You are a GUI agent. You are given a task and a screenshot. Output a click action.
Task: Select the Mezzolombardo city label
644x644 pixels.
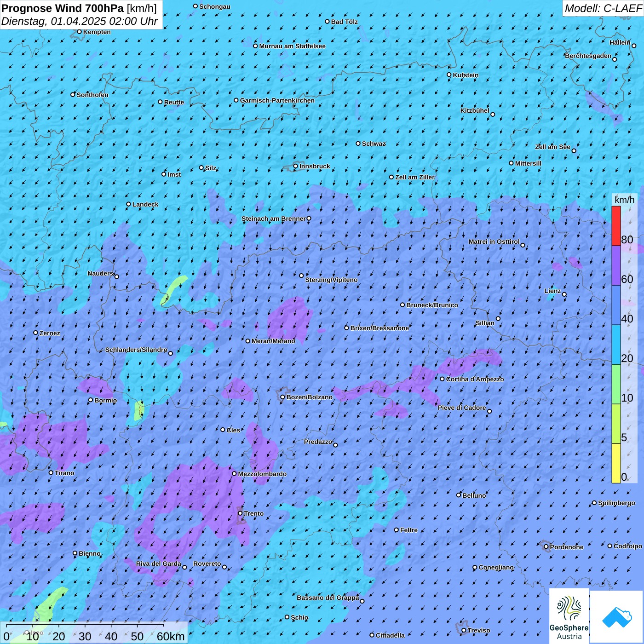(262, 474)
